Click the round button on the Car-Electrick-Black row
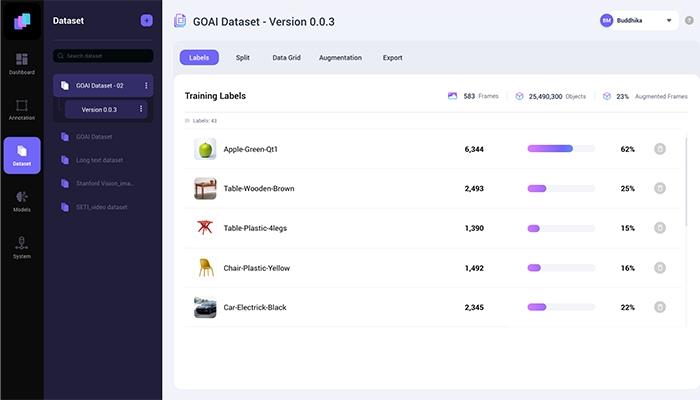The image size is (700, 400). [x=660, y=307]
